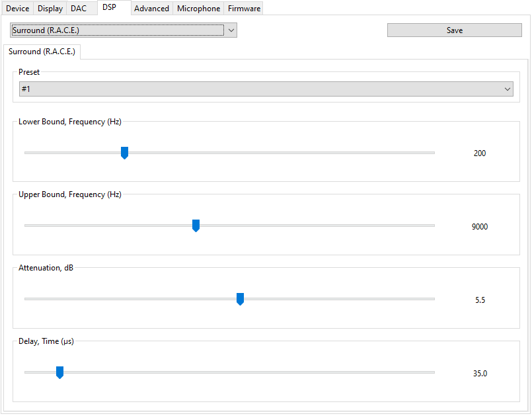The width and height of the screenshot is (532, 416).
Task: Click the Attenuation dB slider handle
Action: click(240, 300)
